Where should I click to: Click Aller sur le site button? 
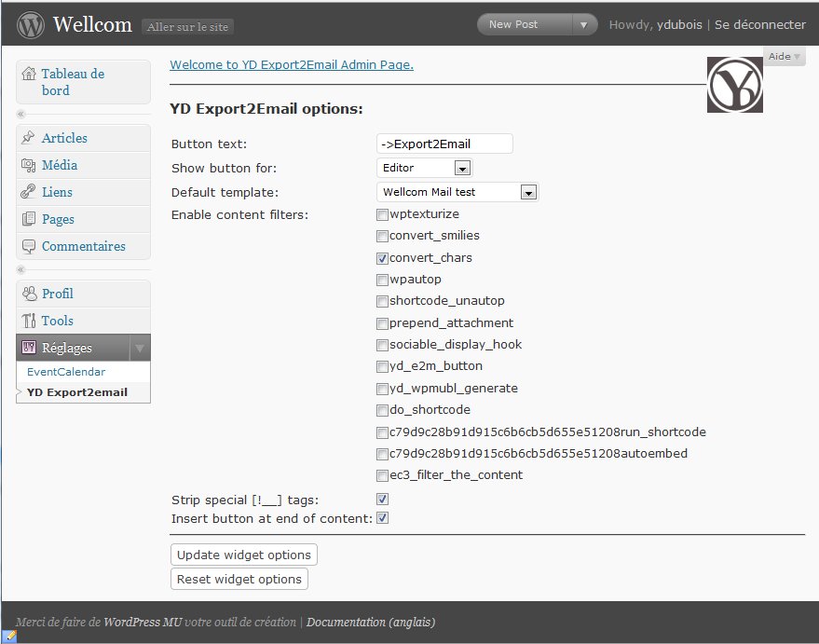pos(187,27)
